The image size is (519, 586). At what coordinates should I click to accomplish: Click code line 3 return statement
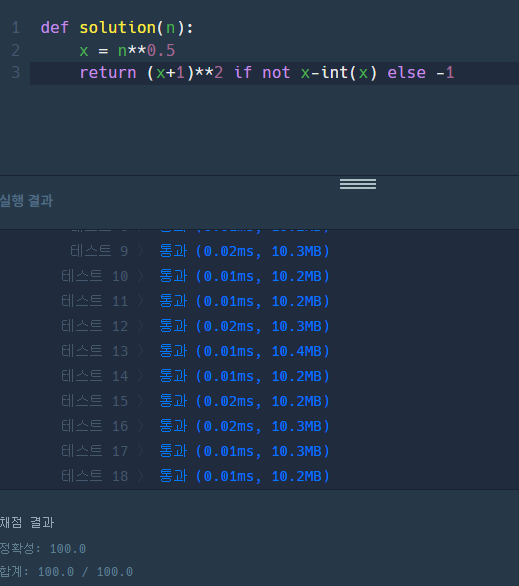(x=267, y=73)
